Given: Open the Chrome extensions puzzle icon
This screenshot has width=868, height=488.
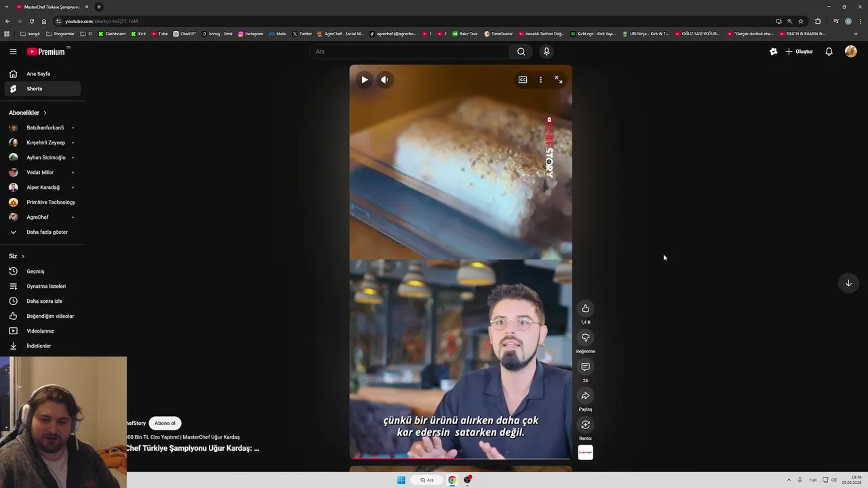Looking at the screenshot, I should click(x=818, y=21).
